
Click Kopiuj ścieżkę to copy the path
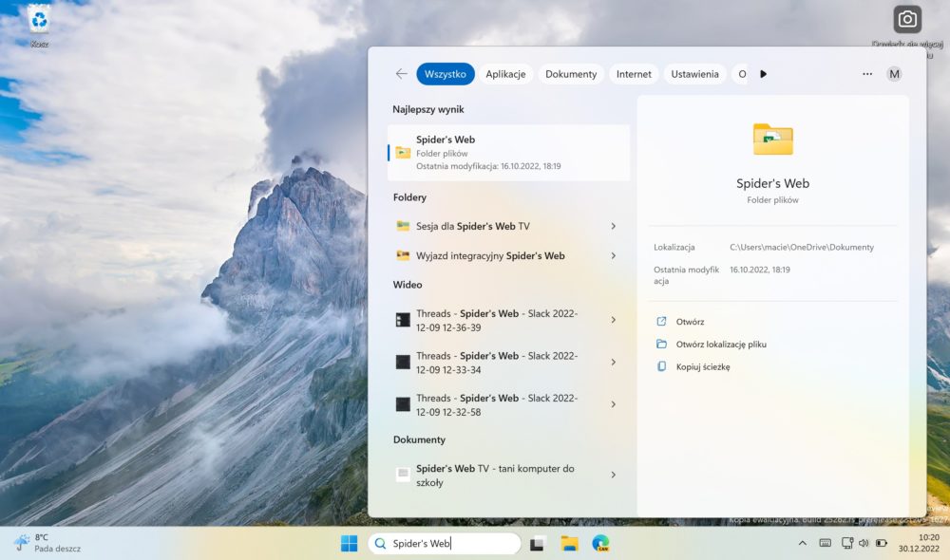(x=703, y=366)
